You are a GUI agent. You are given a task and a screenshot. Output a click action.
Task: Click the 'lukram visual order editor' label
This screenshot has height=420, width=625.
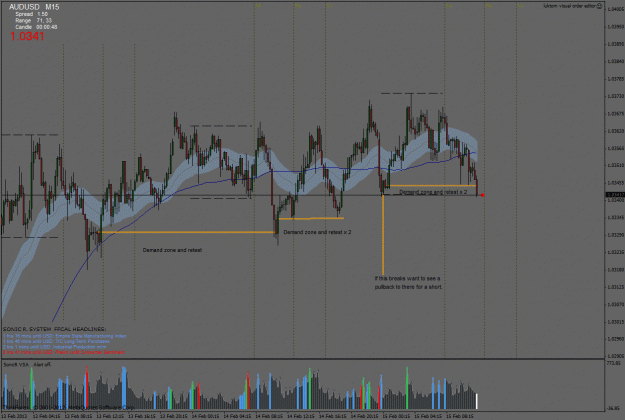pos(570,6)
